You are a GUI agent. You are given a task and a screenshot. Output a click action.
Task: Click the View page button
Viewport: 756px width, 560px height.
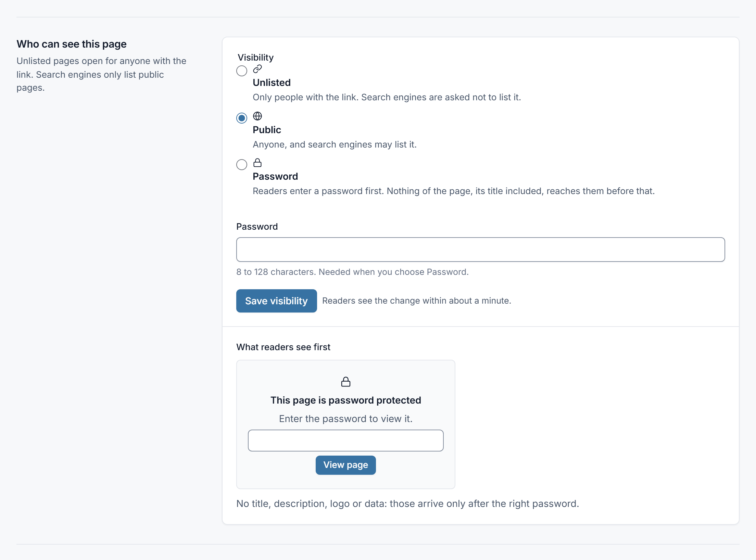pyautogui.click(x=346, y=465)
